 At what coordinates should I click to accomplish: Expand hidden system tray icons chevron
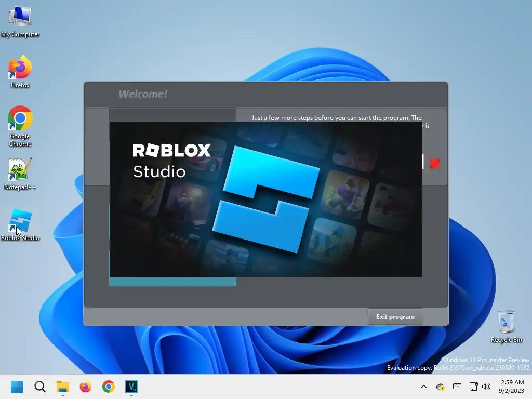(x=424, y=387)
